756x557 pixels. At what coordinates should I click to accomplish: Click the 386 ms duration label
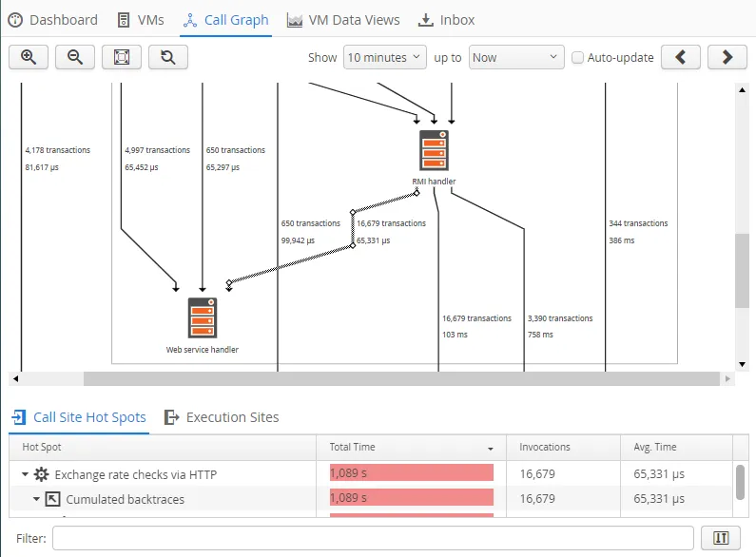click(x=622, y=240)
